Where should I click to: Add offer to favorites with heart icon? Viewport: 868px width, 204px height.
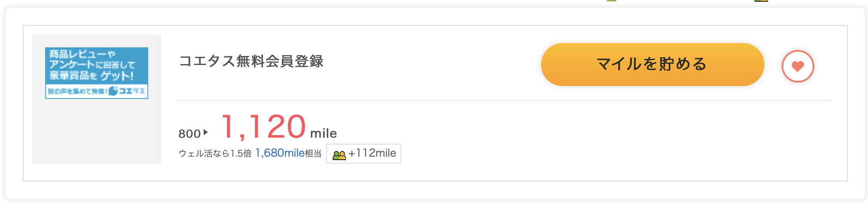[798, 66]
